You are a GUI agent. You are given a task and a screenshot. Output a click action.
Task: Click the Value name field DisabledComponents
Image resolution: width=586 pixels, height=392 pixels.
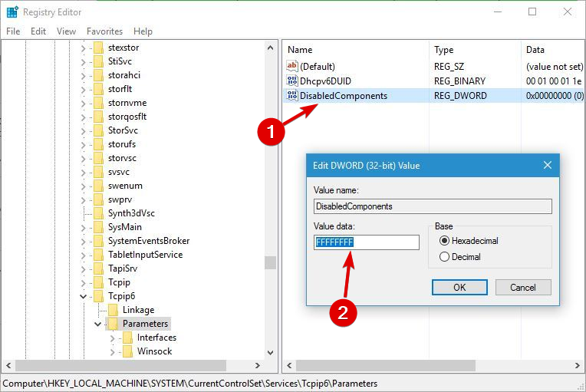(433, 206)
